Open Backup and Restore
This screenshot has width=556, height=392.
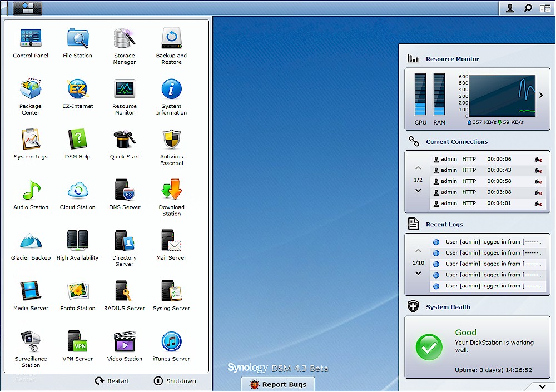point(171,46)
